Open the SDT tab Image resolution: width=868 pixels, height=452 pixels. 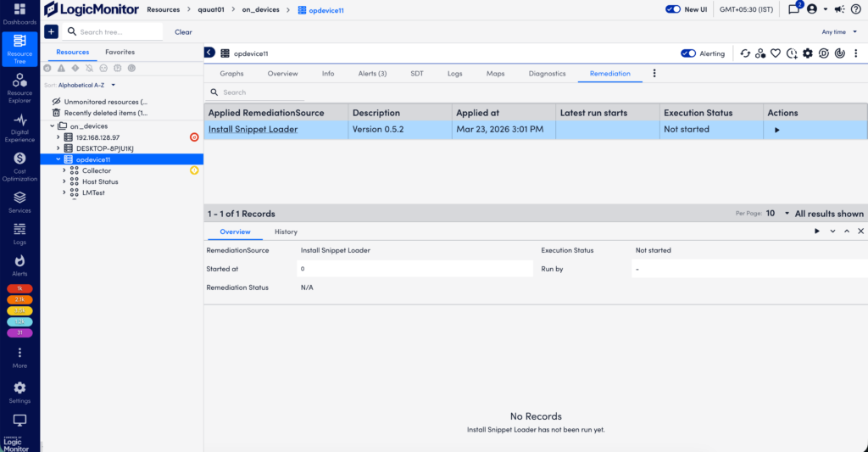pyautogui.click(x=417, y=73)
